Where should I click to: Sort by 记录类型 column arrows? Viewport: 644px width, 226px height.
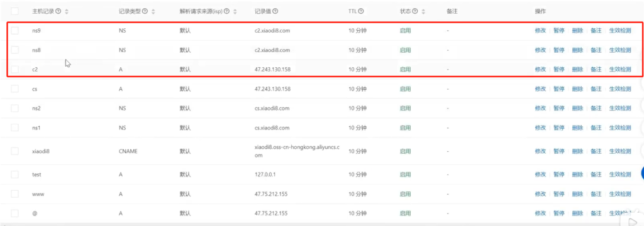(153, 11)
